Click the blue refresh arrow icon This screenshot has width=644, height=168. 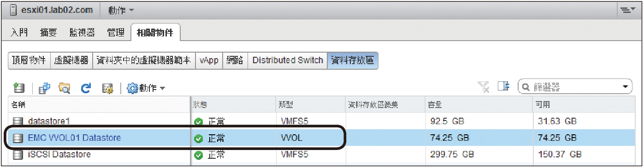coord(86,88)
